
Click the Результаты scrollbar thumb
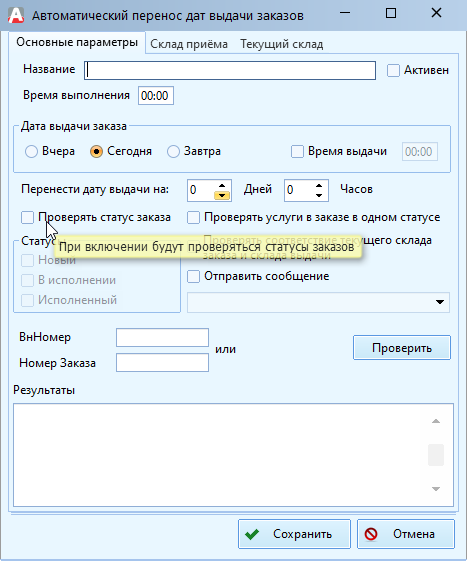click(436, 455)
